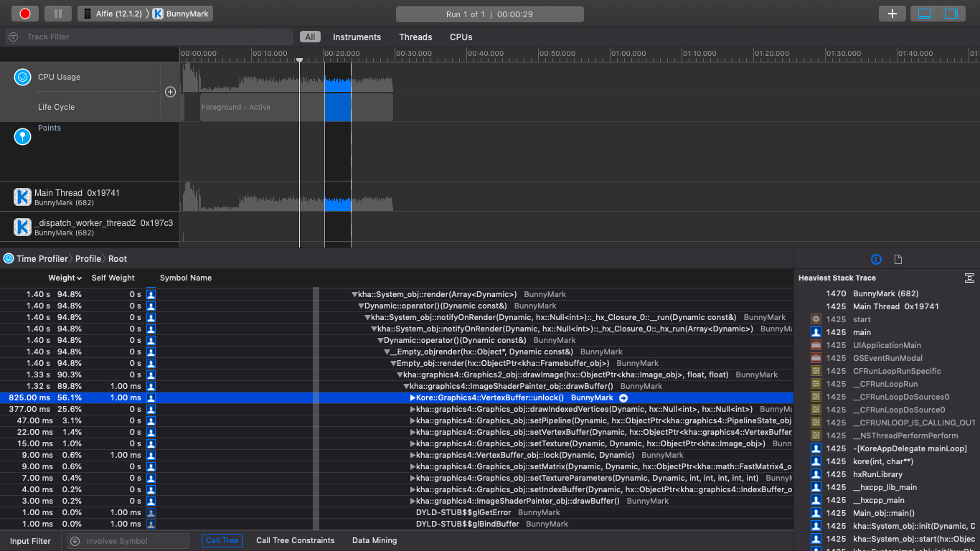Click the timeline playhead marker
Screen dimensions: 980x551
tap(300, 61)
